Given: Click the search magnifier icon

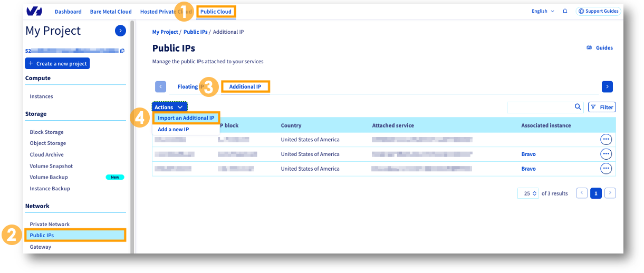Looking at the screenshot, I should 578,107.
